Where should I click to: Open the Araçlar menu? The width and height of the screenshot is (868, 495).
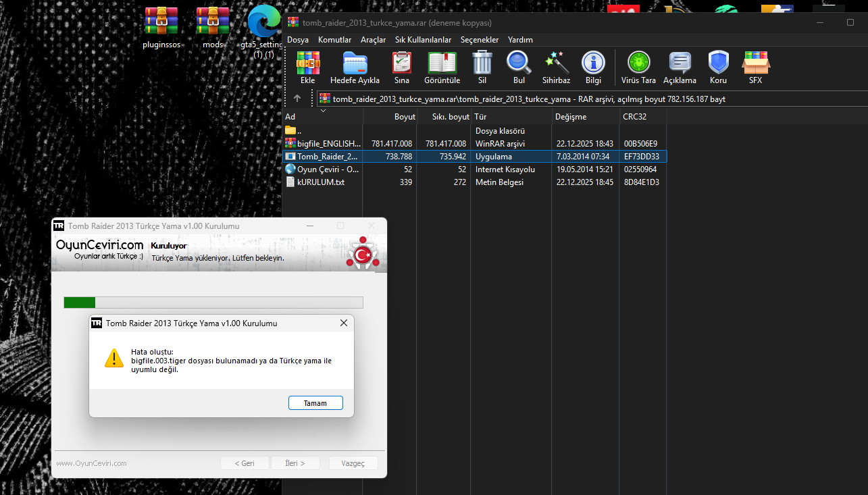tap(373, 40)
